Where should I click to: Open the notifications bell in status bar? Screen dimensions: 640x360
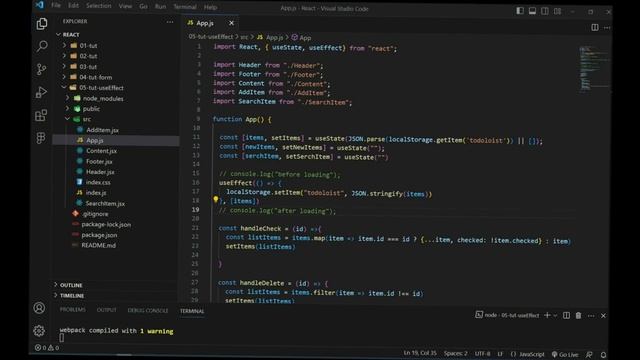coord(603,355)
